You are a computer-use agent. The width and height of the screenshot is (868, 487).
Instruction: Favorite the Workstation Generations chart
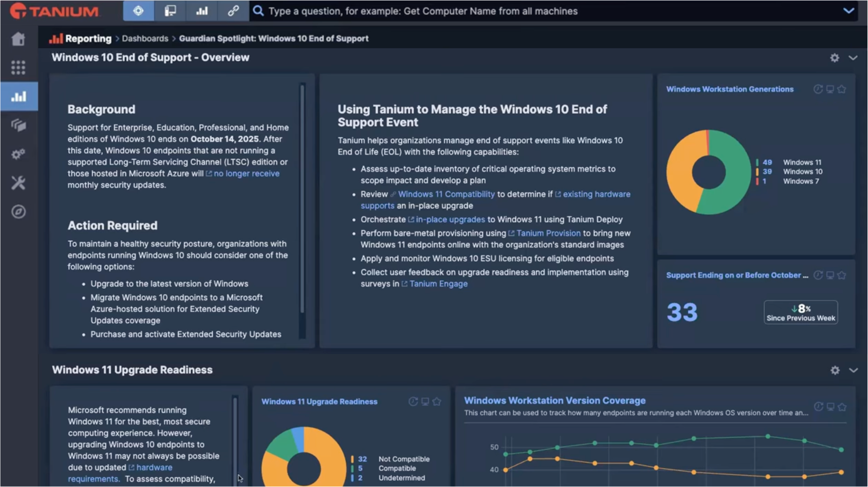tap(842, 89)
